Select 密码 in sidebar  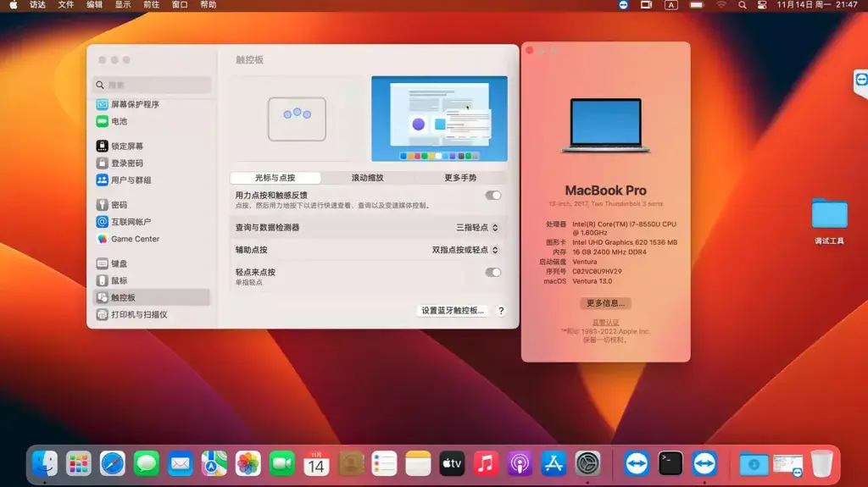(153, 205)
